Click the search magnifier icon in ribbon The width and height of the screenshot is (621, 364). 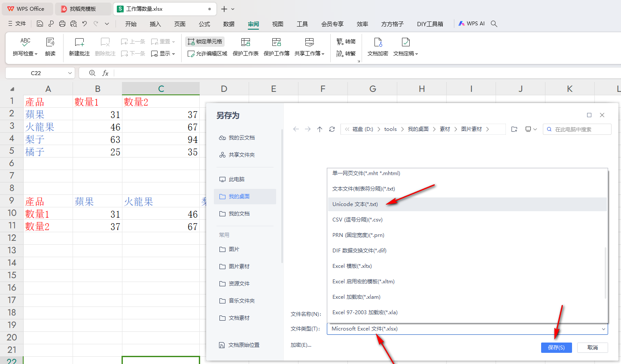494,24
